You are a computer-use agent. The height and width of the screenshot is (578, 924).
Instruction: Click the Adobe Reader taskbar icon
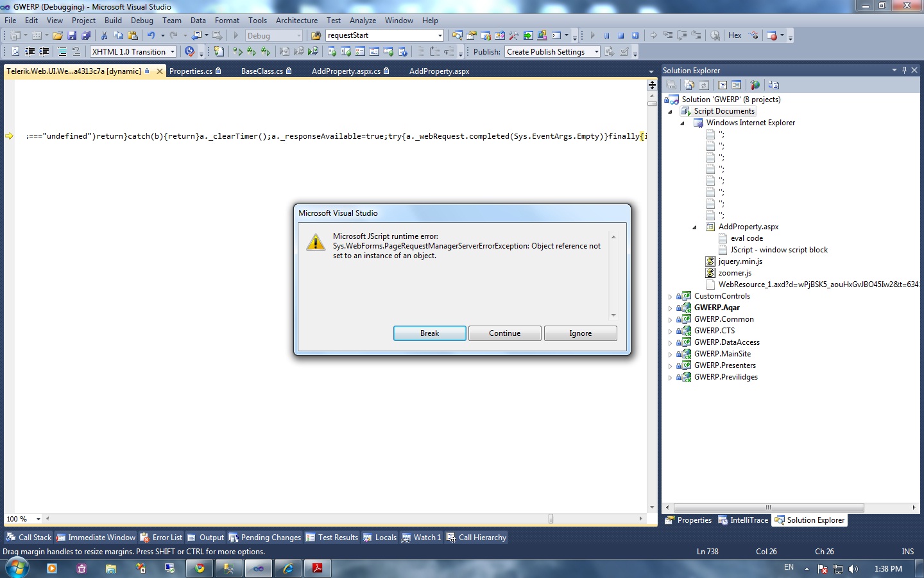click(x=317, y=568)
